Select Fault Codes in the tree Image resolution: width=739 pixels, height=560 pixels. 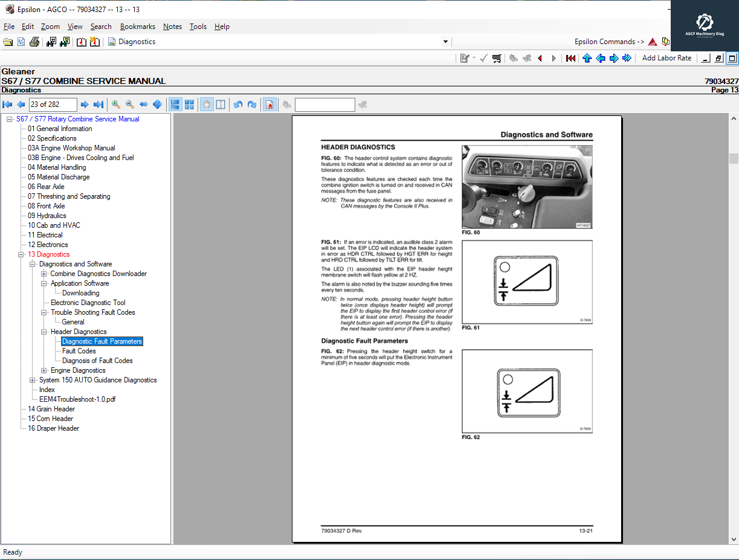coord(79,351)
